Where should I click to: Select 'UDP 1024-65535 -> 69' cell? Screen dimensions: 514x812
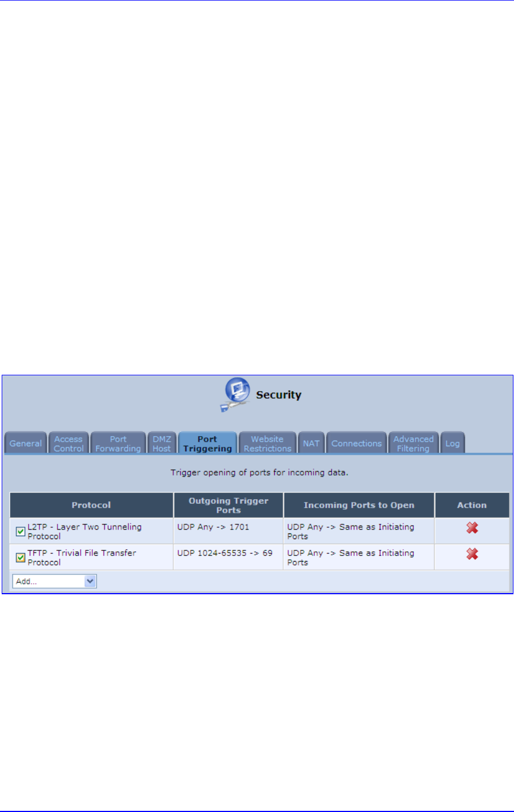click(x=229, y=557)
